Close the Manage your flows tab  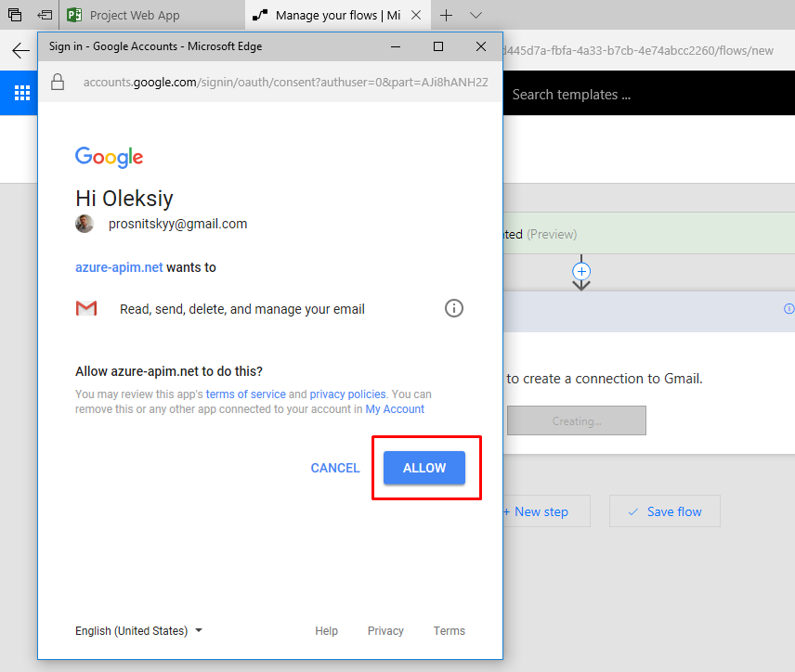click(416, 15)
